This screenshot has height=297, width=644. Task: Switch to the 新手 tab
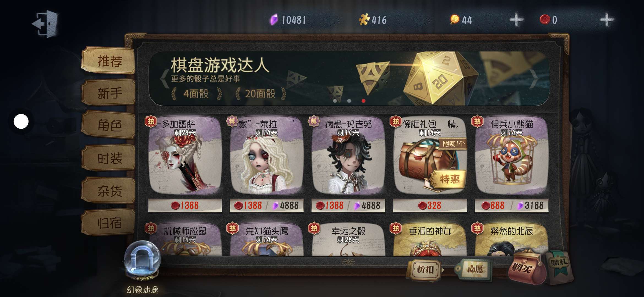[x=109, y=93]
